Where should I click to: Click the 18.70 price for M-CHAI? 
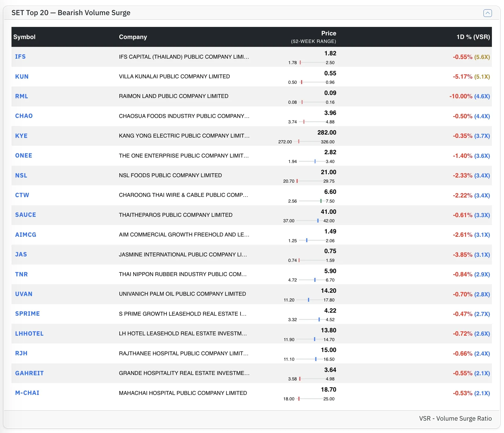click(328, 389)
